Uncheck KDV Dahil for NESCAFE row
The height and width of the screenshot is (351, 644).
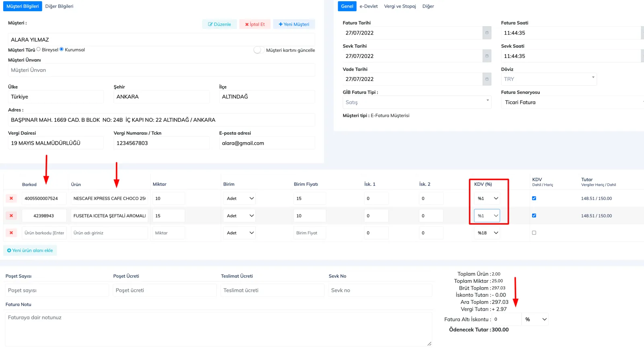tap(534, 198)
